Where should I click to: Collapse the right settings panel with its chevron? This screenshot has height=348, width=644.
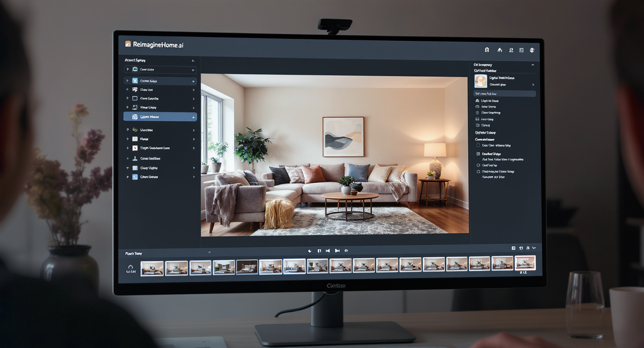[x=533, y=65]
